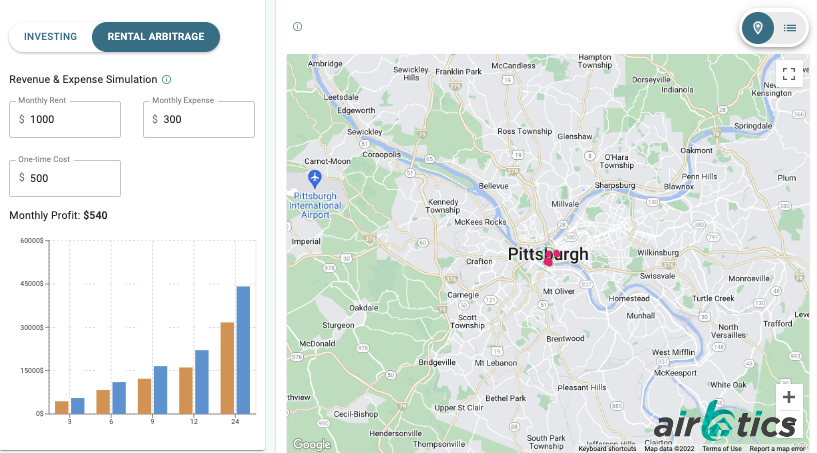
Task: Click the Homestead map label
Action: (629, 299)
